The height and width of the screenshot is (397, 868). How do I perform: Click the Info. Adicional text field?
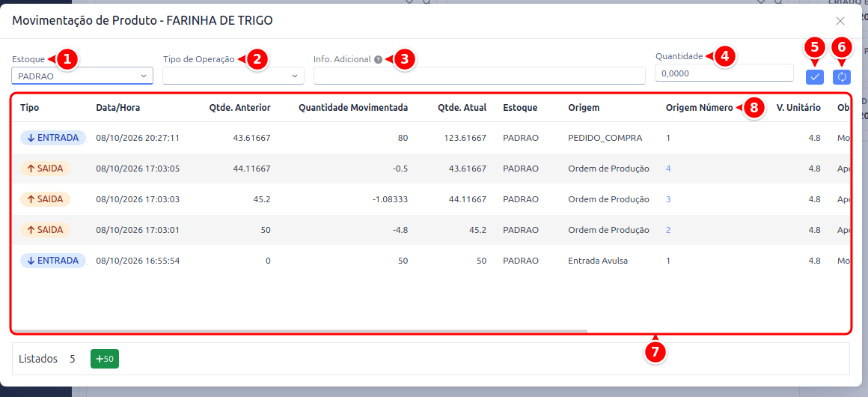480,76
